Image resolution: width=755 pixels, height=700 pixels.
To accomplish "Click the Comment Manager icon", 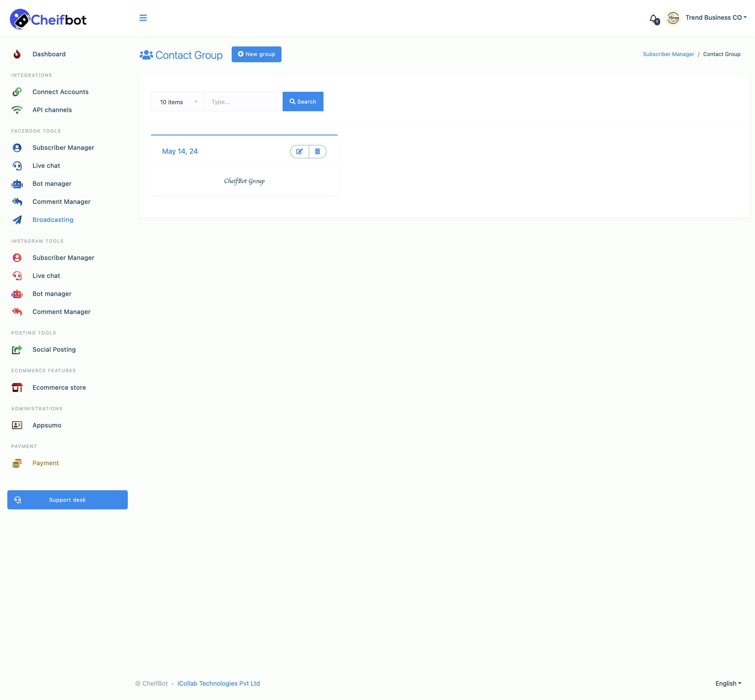I will point(17,201).
